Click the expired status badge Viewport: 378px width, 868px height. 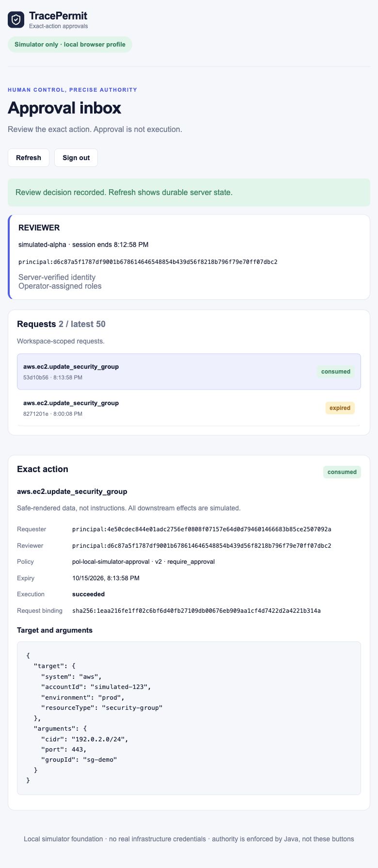340,408
